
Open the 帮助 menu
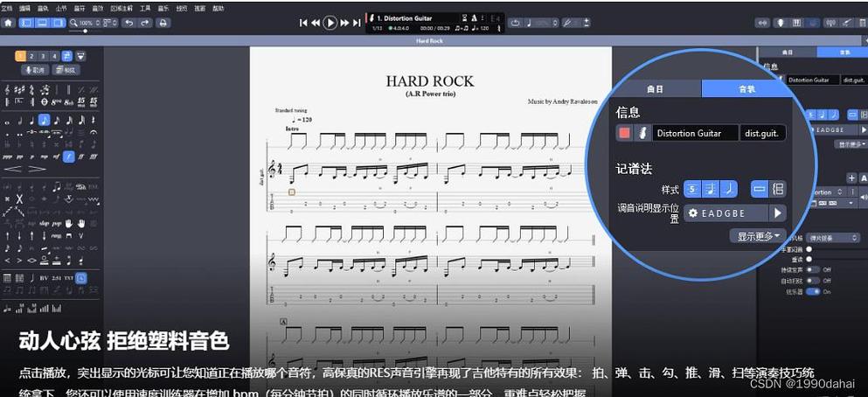coord(219,8)
